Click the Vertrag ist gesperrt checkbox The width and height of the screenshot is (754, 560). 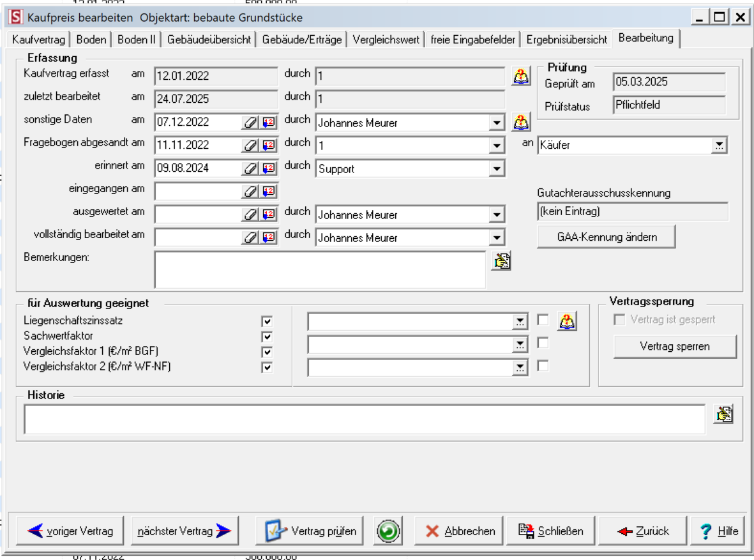[620, 319]
